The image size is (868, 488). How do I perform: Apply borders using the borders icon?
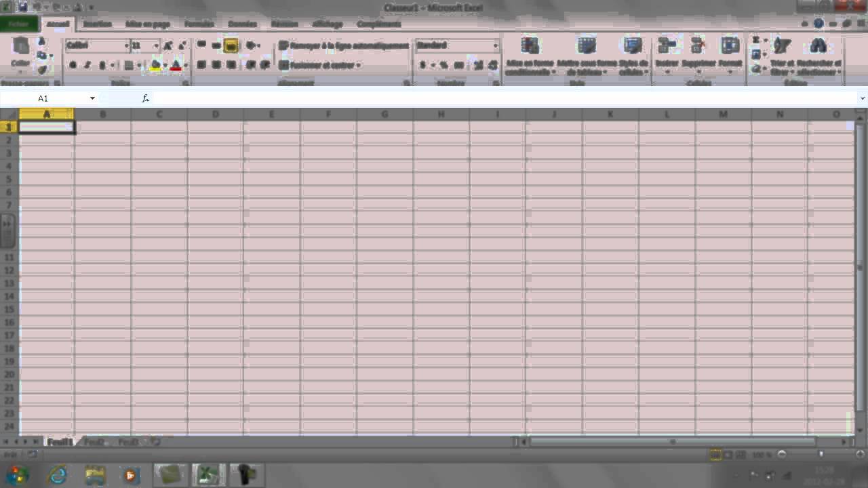[129, 65]
